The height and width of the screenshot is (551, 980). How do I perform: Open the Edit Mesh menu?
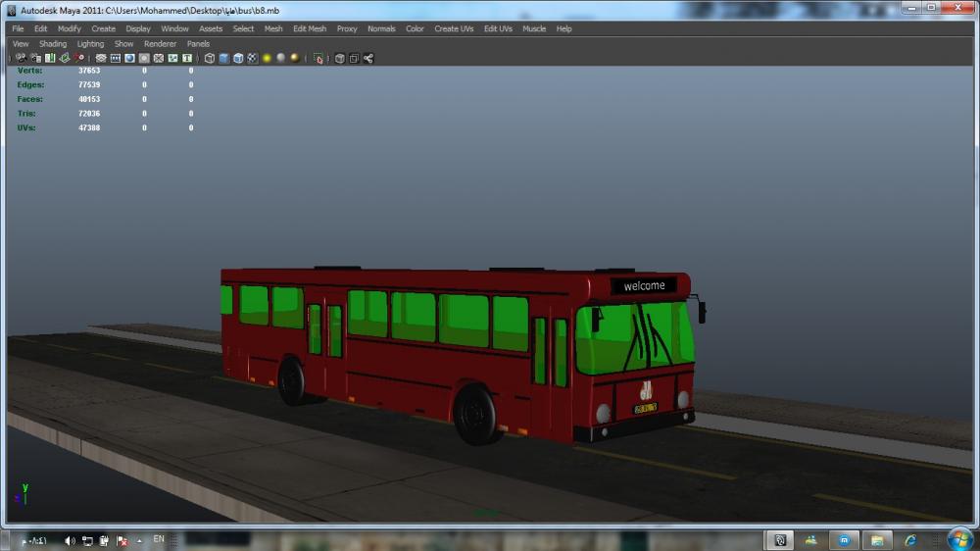(310, 28)
